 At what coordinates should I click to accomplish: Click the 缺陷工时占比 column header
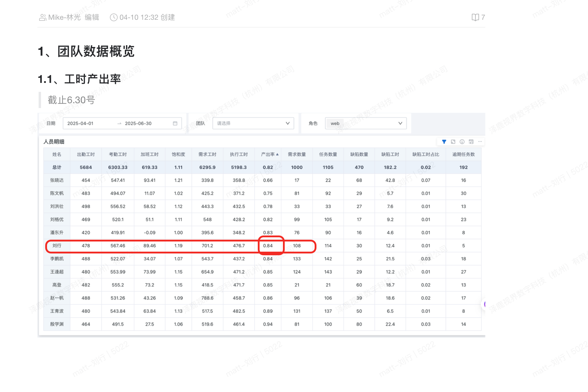pos(426,154)
